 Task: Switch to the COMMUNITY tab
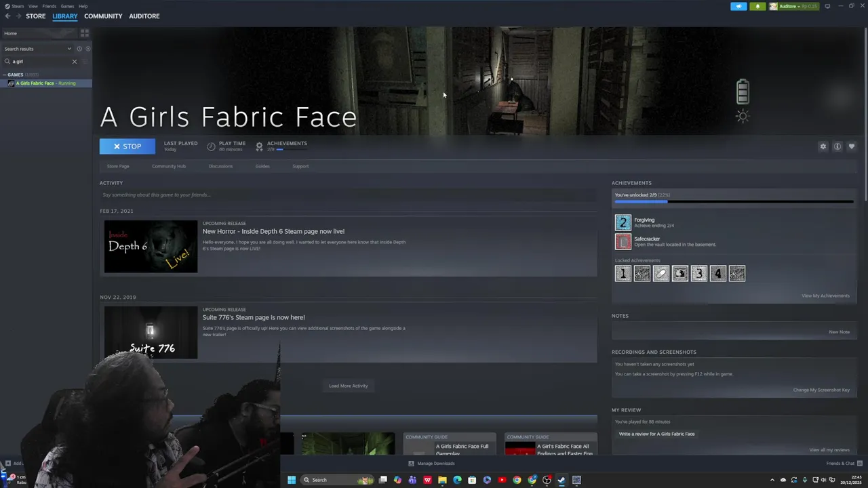coord(103,16)
